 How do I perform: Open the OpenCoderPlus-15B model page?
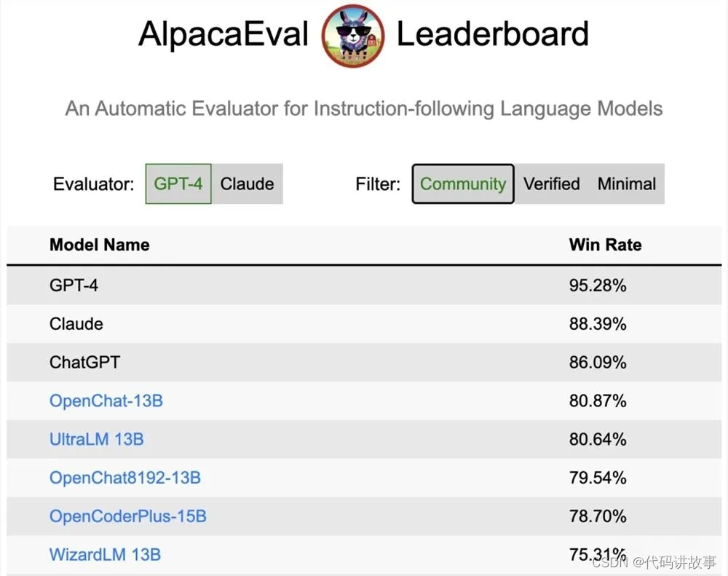(x=127, y=516)
